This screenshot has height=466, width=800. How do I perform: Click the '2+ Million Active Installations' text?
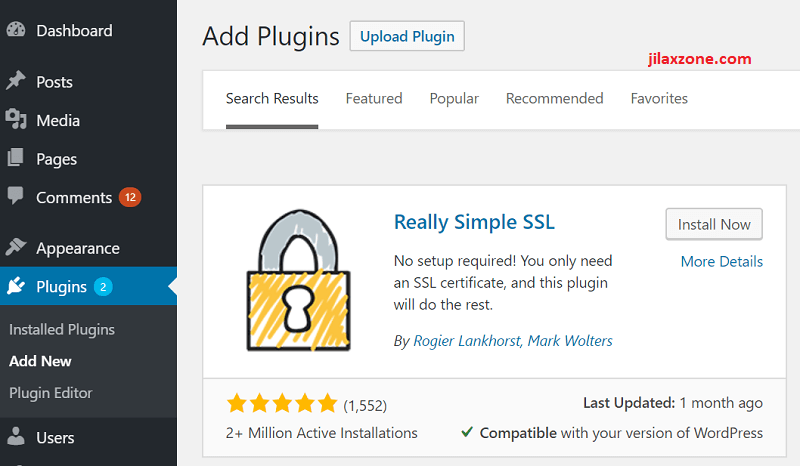pyautogui.click(x=321, y=433)
